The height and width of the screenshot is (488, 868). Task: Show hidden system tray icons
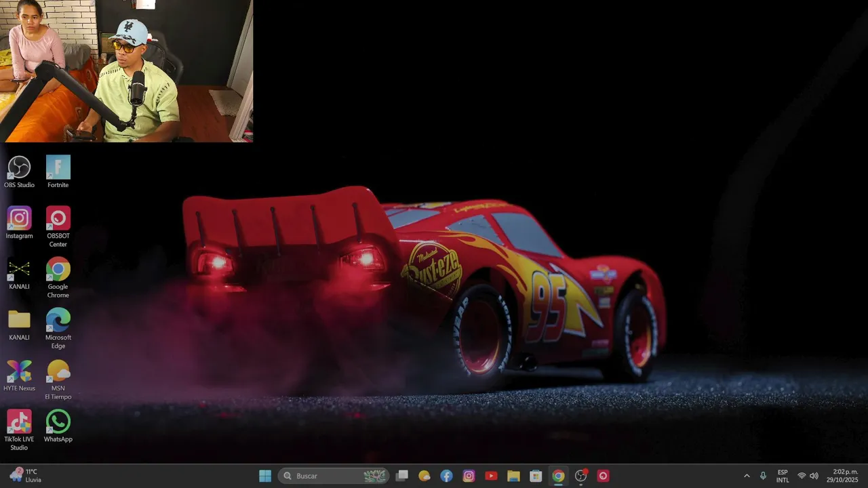coord(747,476)
